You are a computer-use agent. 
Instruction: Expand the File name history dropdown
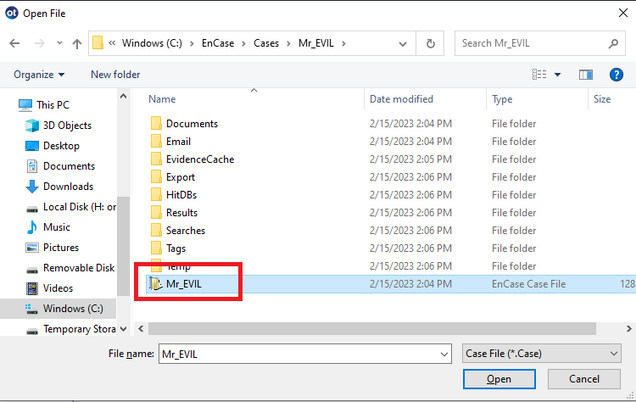tap(444, 353)
